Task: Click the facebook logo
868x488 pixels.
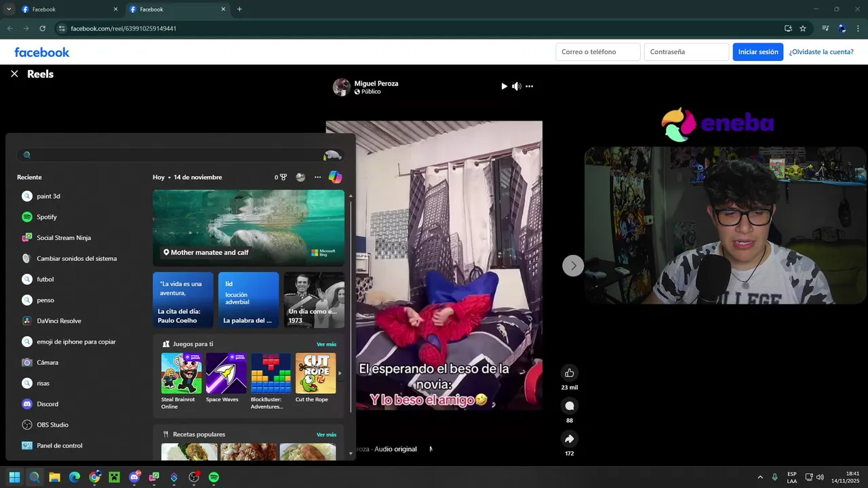Action: 42,52
